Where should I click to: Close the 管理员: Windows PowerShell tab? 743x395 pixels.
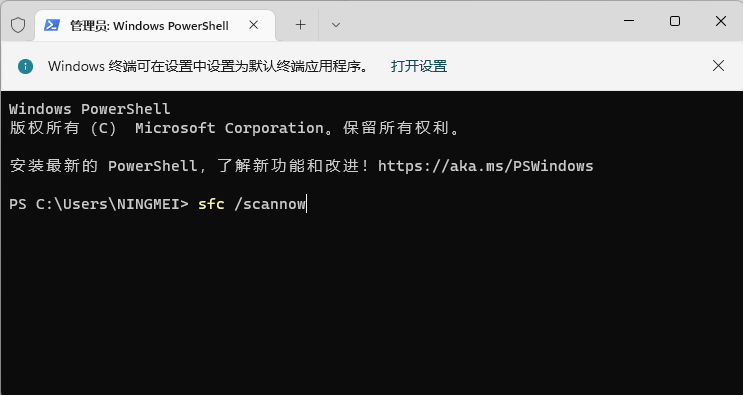click(x=254, y=25)
